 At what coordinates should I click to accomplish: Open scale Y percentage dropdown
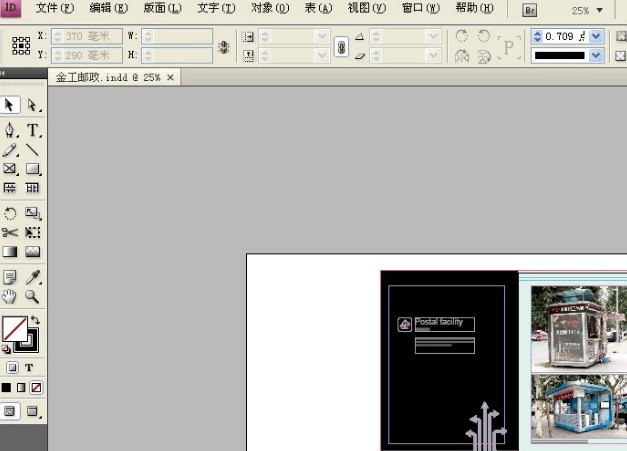pos(322,55)
